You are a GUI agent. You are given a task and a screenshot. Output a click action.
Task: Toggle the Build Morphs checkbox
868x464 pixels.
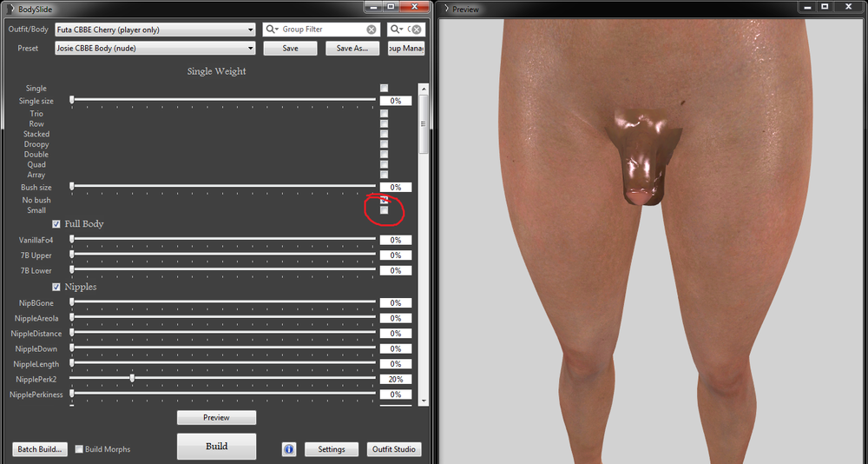[79, 449]
